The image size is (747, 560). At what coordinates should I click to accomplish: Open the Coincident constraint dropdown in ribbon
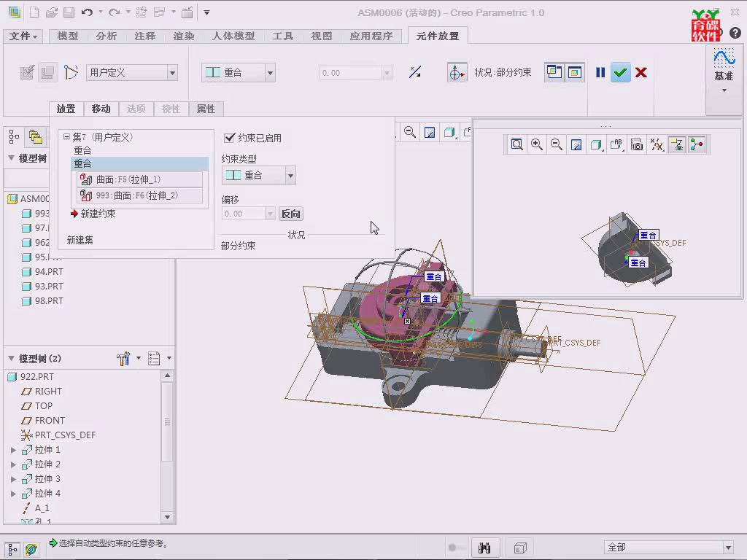(x=270, y=72)
